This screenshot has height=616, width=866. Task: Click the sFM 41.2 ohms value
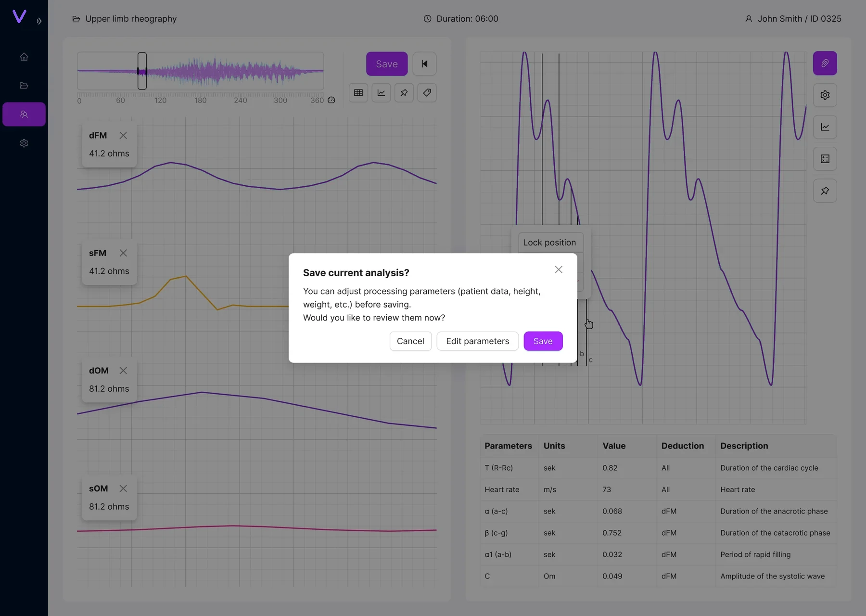[109, 271]
